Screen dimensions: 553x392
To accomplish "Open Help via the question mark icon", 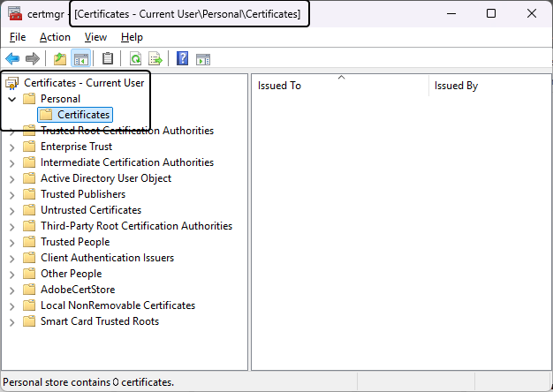I will click(x=182, y=59).
